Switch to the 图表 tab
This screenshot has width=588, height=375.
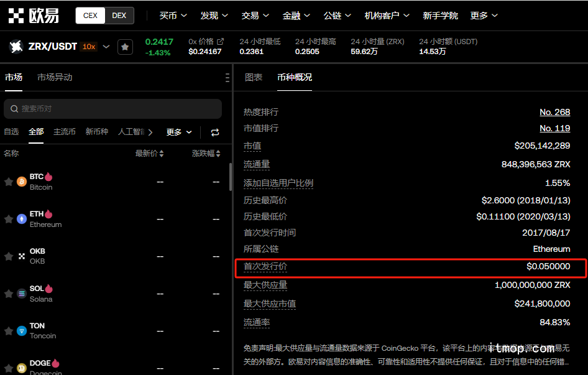pos(254,77)
